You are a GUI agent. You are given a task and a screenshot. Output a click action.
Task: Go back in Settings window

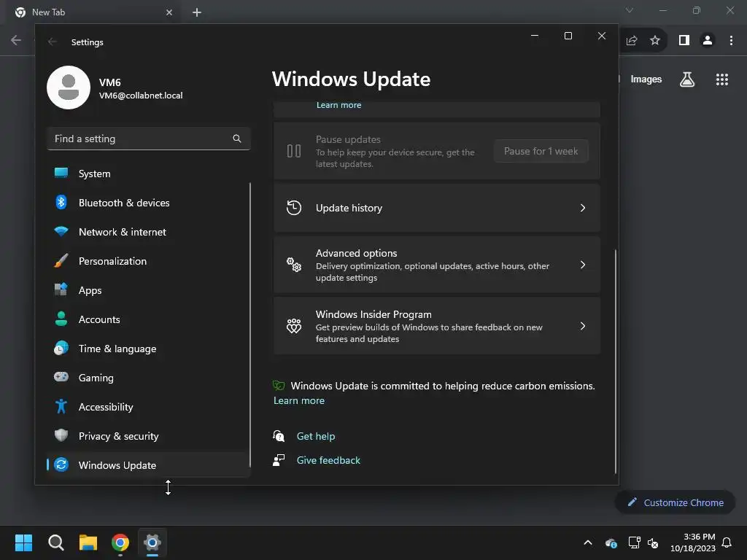(x=53, y=42)
